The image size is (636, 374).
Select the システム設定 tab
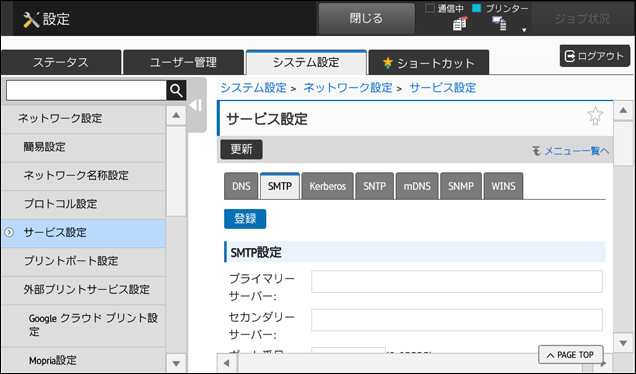(306, 62)
